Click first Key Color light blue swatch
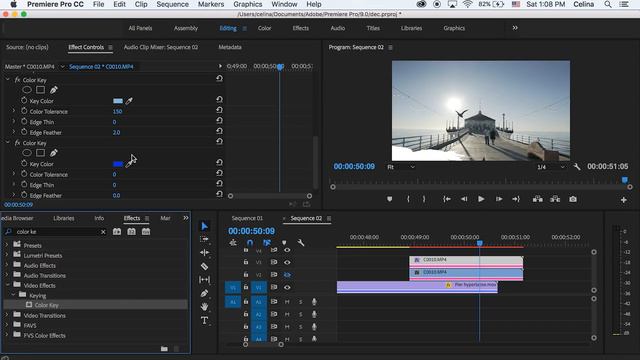Image resolution: width=640 pixels, height=360 pixels. tap(118, 101)
